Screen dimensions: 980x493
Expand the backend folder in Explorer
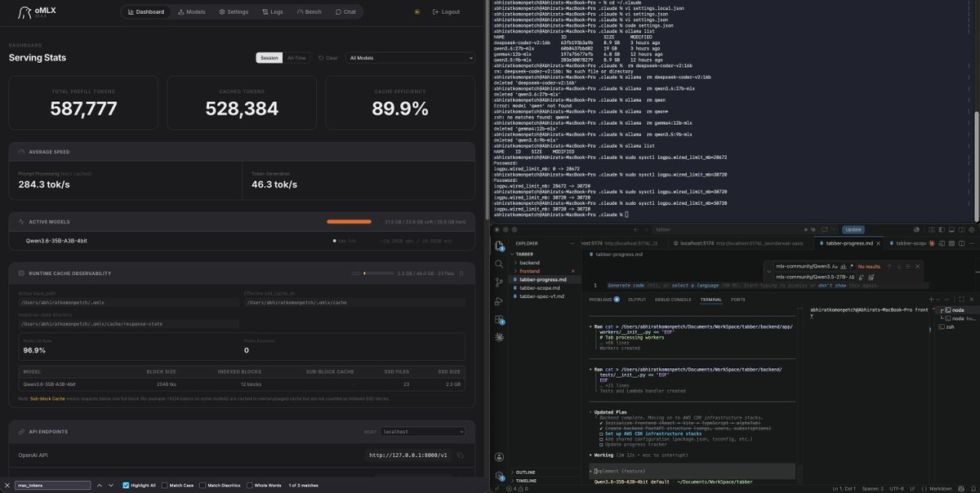click(x=529, y=263)
